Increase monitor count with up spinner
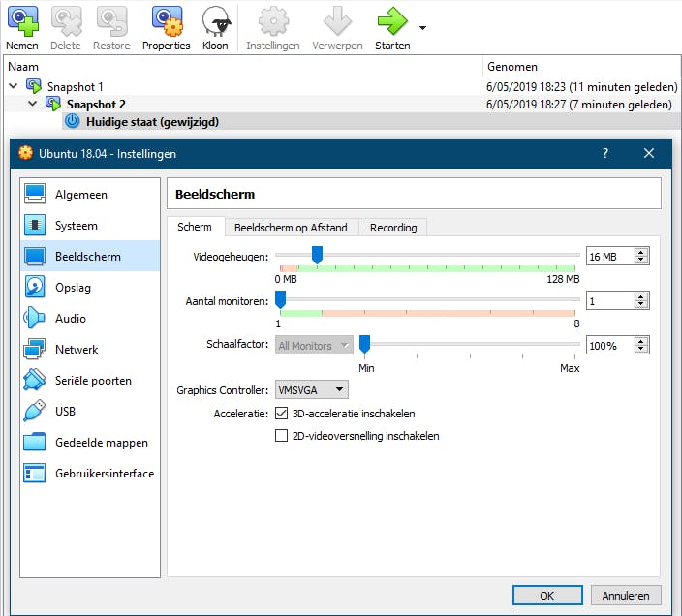This screenshot has width=682, height=616. (641, 296)
